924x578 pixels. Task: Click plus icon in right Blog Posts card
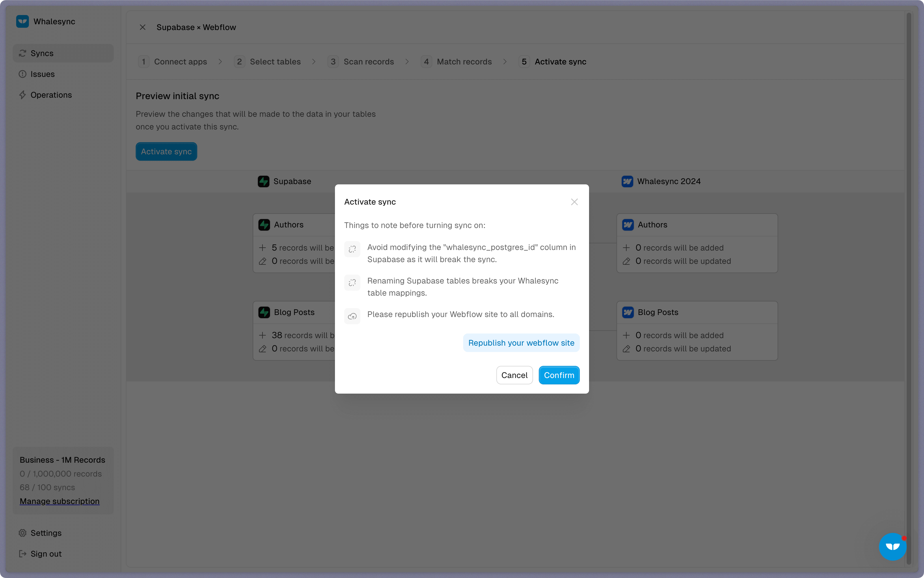point(627,335)
